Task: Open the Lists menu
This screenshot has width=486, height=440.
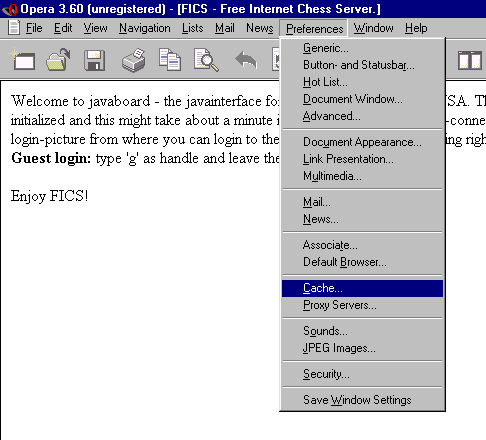Action: 192,28
